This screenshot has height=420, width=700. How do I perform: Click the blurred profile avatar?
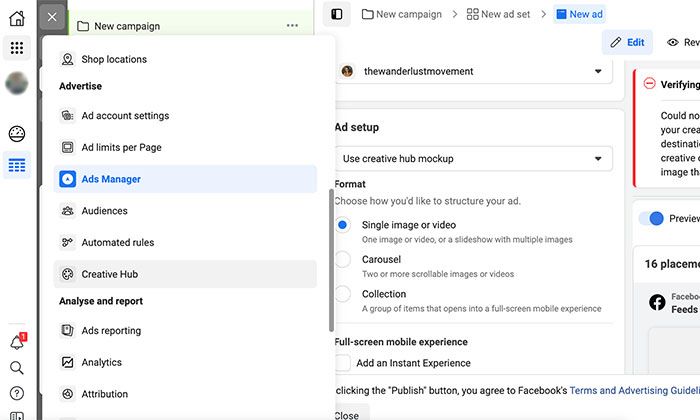pos(17,83)
